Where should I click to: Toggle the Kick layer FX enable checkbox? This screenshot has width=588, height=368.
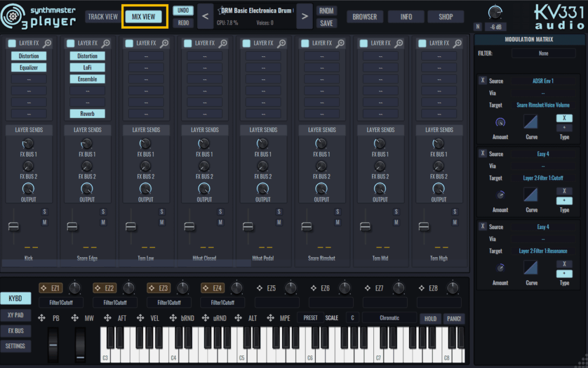click(x=12, y=44)
